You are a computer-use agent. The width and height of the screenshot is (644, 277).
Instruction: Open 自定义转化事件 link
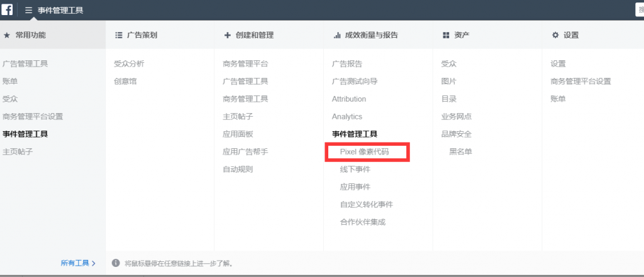[367, 204]
